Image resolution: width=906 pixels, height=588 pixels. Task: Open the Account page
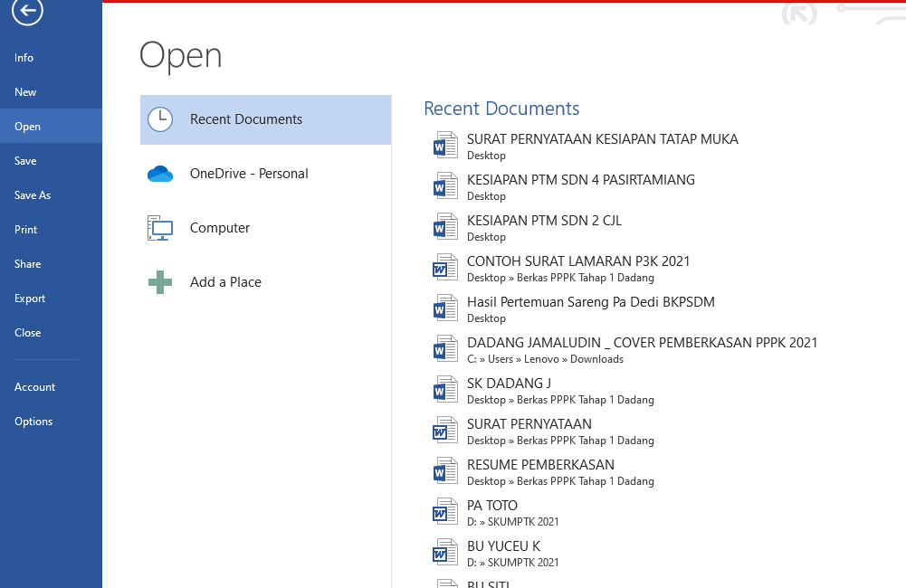(x=35, y=387)
